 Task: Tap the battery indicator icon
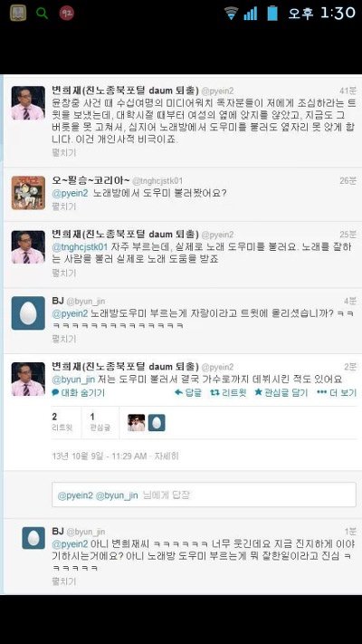[272, 14]
